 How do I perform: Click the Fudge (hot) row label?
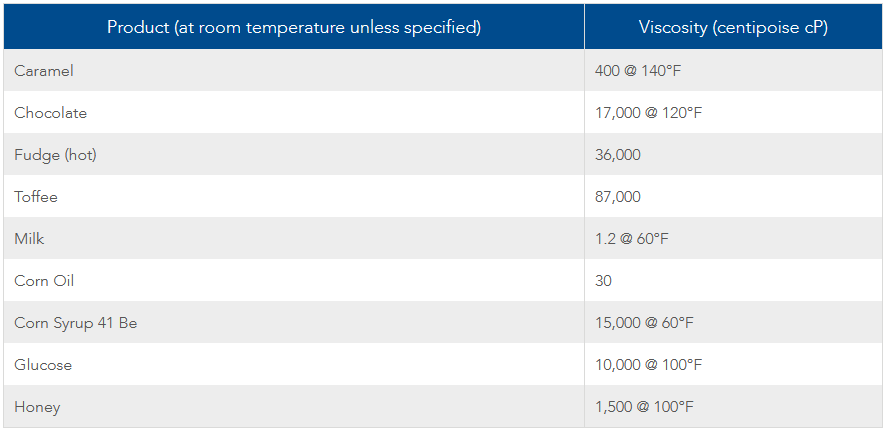(294, 154)
